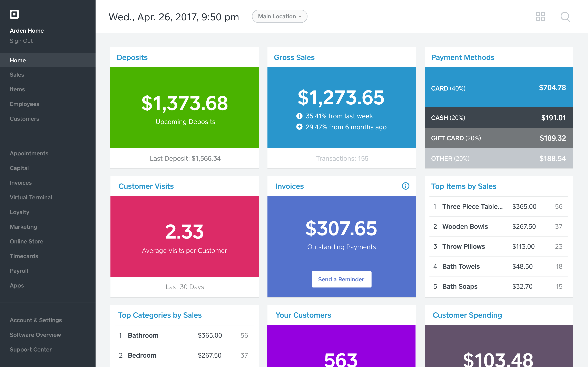Go to the Customers sidebar item
588x367 pixels.
click(x=24, y=119)
